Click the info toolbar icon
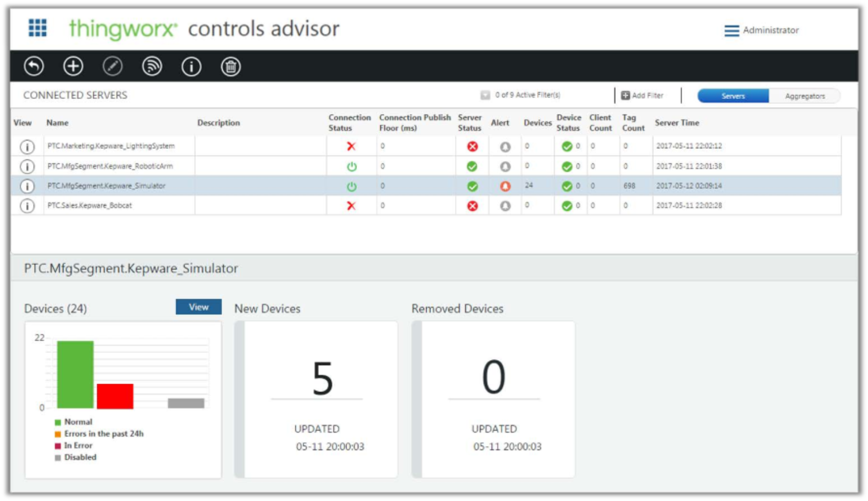The image size is (868, 501). (191, 67)
